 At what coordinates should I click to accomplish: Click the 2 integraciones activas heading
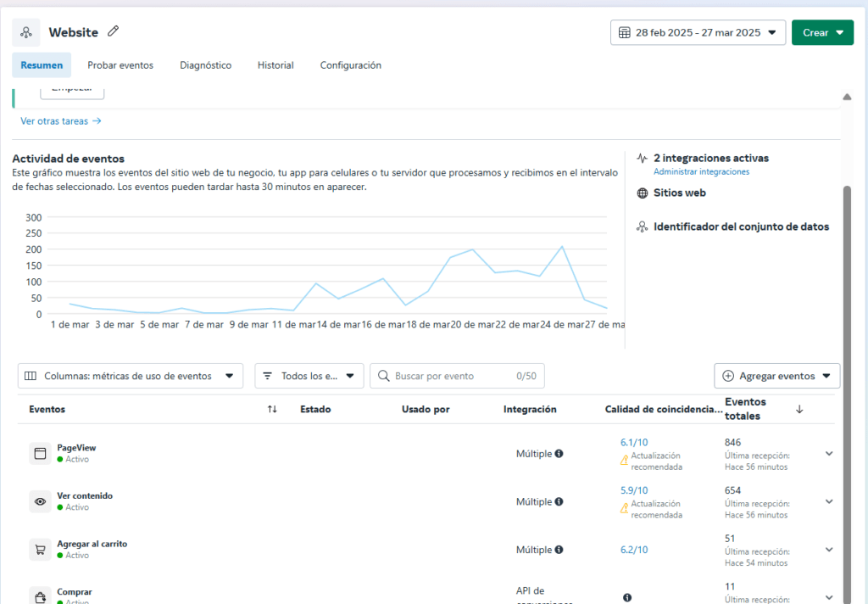click(x=711, y=158)
